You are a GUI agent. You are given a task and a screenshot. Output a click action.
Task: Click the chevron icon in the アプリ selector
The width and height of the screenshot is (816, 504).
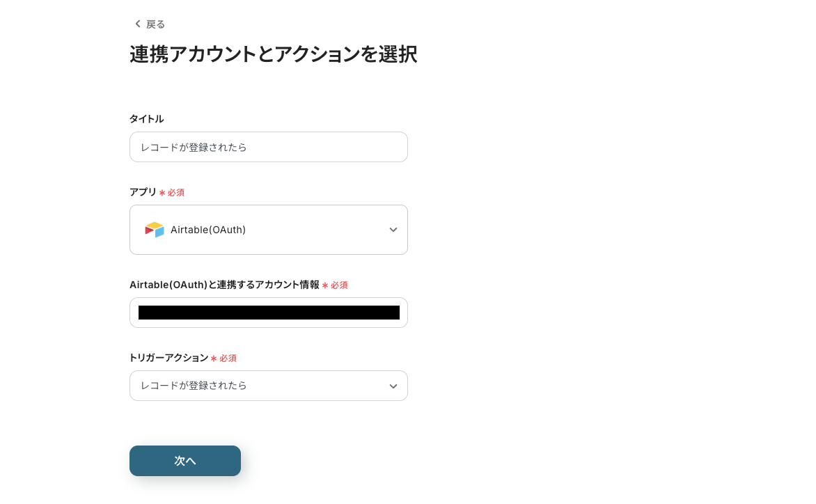click(x=393, y=230)
